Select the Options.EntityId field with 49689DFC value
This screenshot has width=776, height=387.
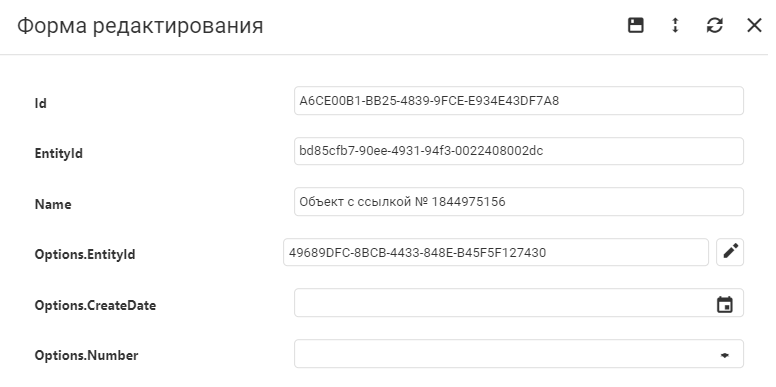point(496,252)
